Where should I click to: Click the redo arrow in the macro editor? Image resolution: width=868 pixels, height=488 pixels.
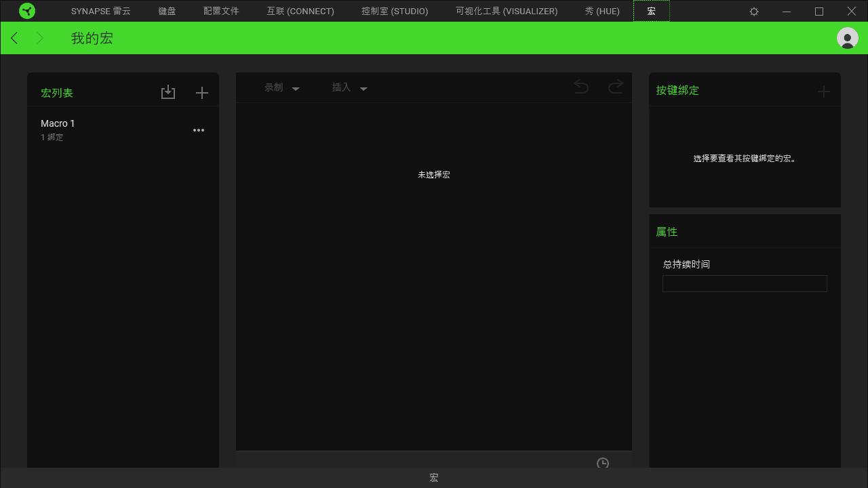point(614,87)
